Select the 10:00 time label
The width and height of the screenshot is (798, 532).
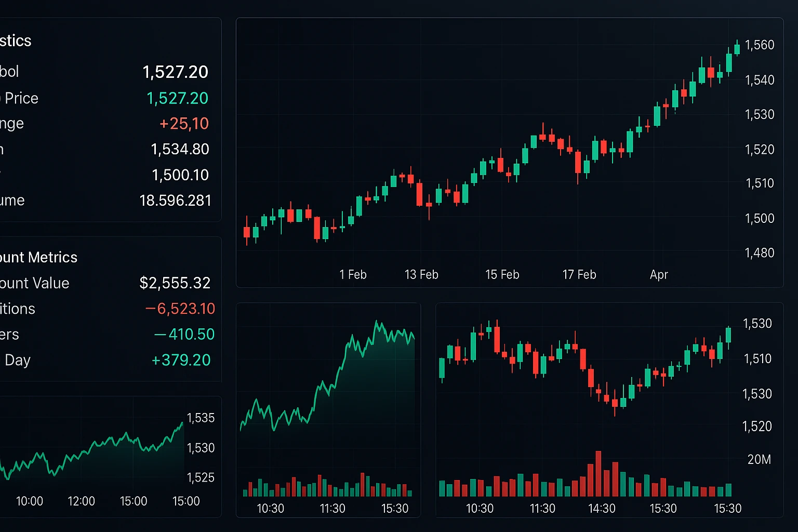click(x=30, y=501)
